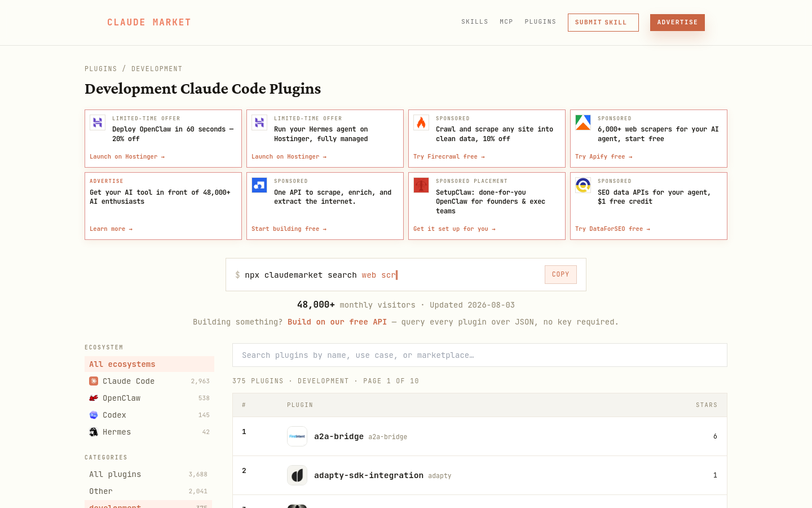Click the Hostinger logo on Deploy OpenClaw ad
Screen dimensions: 812x508
coord(98,122)
